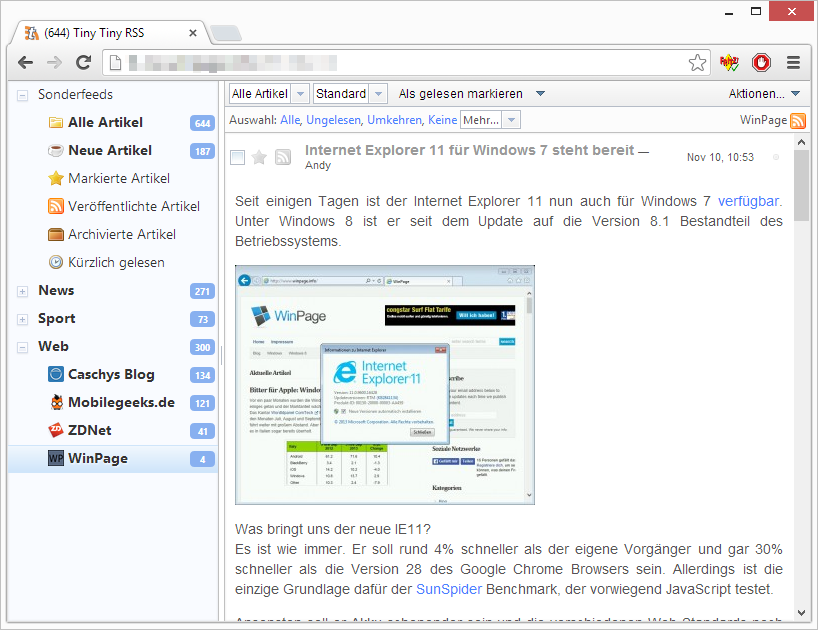
Task: Click the ZDNet feed icon
Action: pos(56,430)
